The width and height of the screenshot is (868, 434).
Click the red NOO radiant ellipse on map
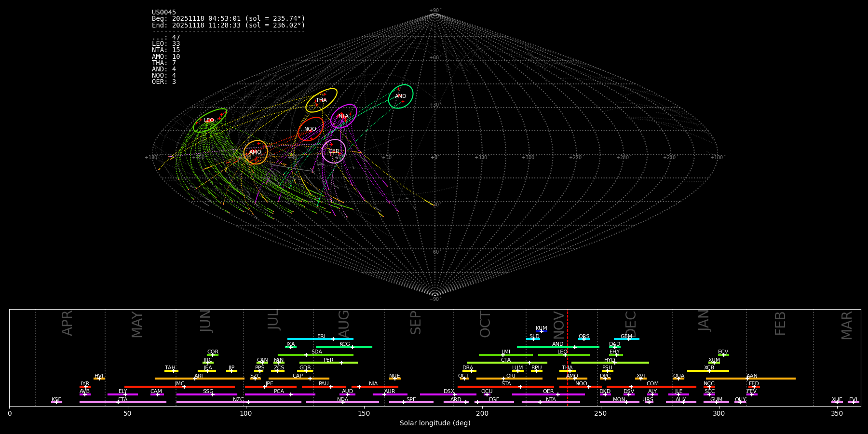[x=311, y=129]
